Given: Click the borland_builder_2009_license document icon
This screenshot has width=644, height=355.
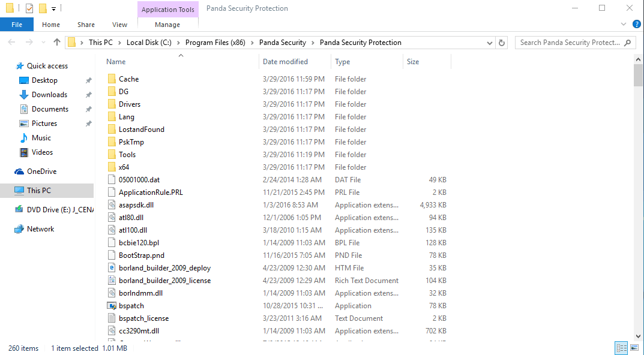Looking at the screenshot, I should (112, 281).
